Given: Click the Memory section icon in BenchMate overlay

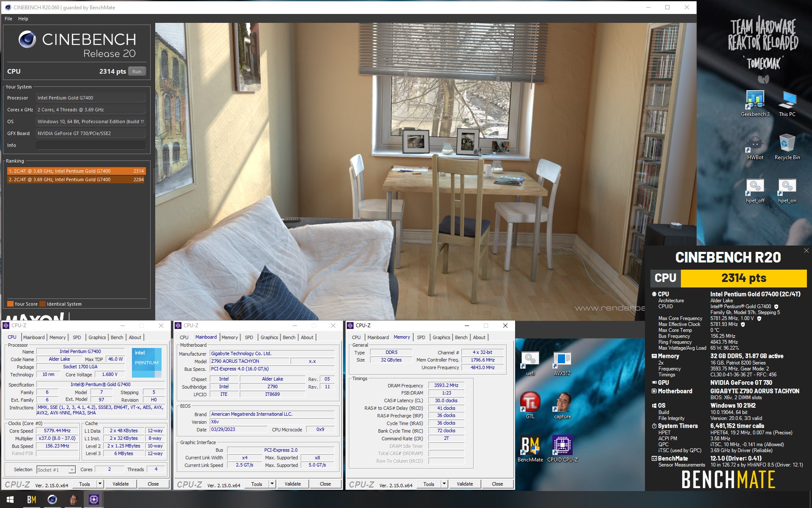Looking at the screenshot, I should pos(654,356).
